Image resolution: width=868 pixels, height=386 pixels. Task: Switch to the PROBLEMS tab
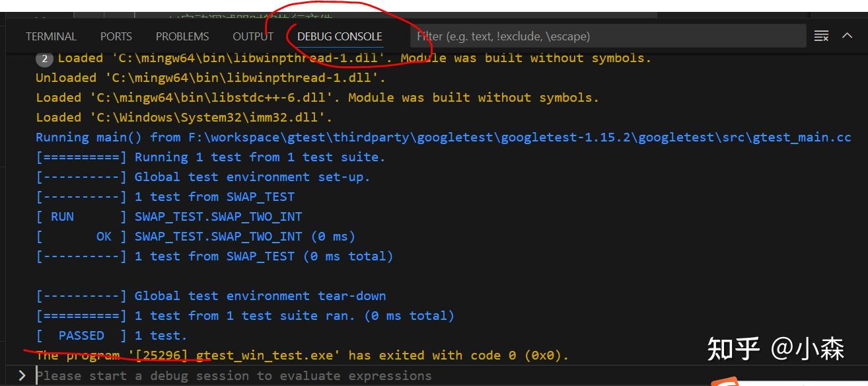(x=182, y=36)
